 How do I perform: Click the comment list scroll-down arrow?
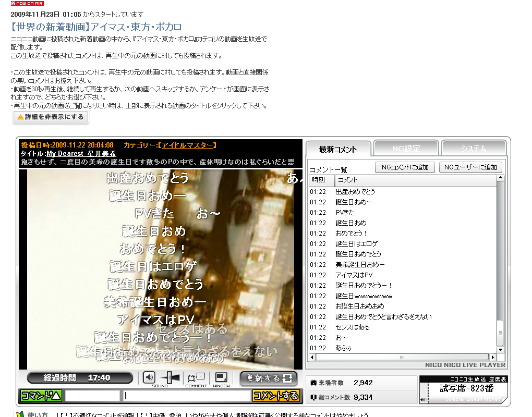click(500, 350)
